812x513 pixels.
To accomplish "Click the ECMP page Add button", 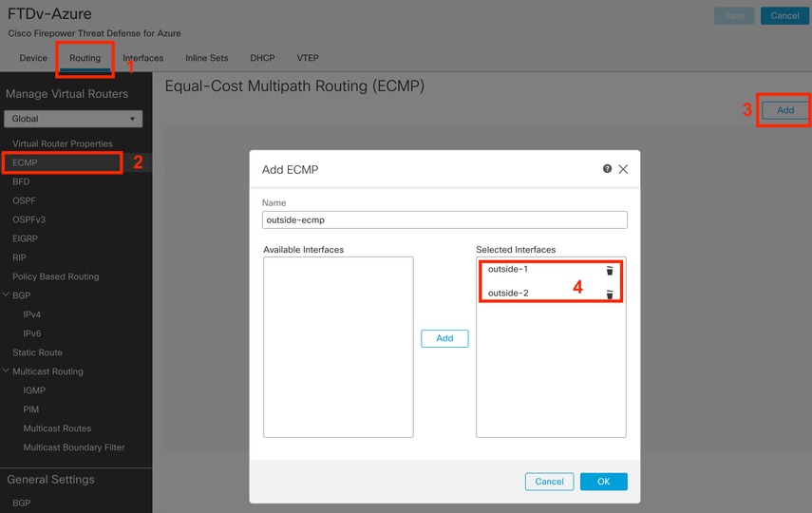I will click(x=785, y=110).
